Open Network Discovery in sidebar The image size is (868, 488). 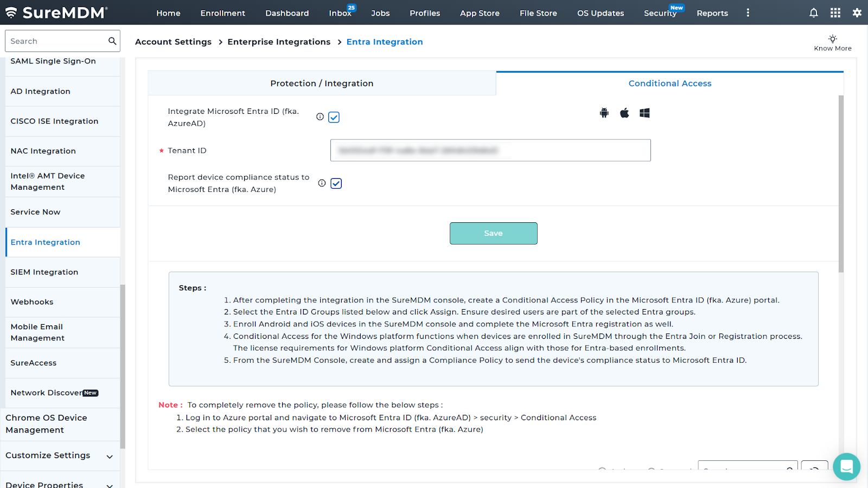(x=62, y=393)
